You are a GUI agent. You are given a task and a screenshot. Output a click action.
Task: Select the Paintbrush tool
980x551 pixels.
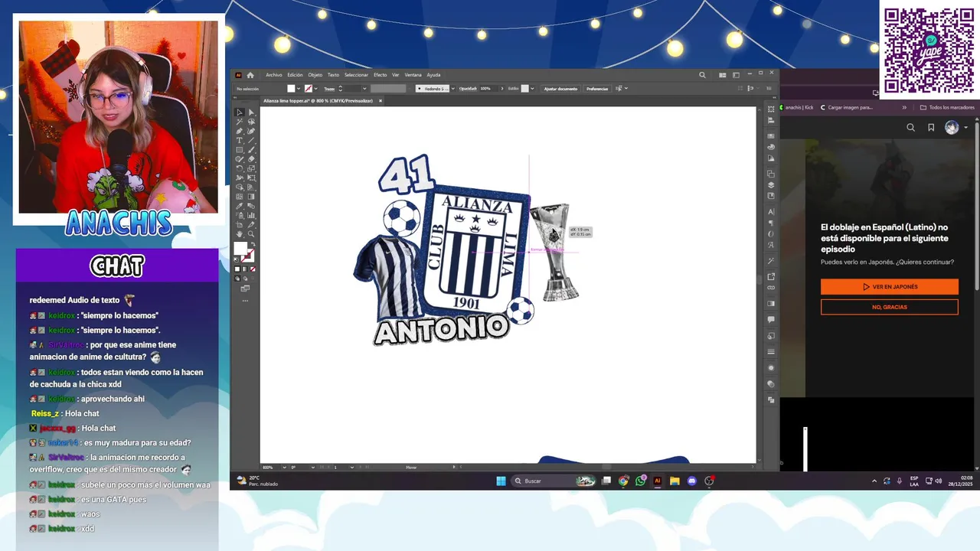pos(251,150)
